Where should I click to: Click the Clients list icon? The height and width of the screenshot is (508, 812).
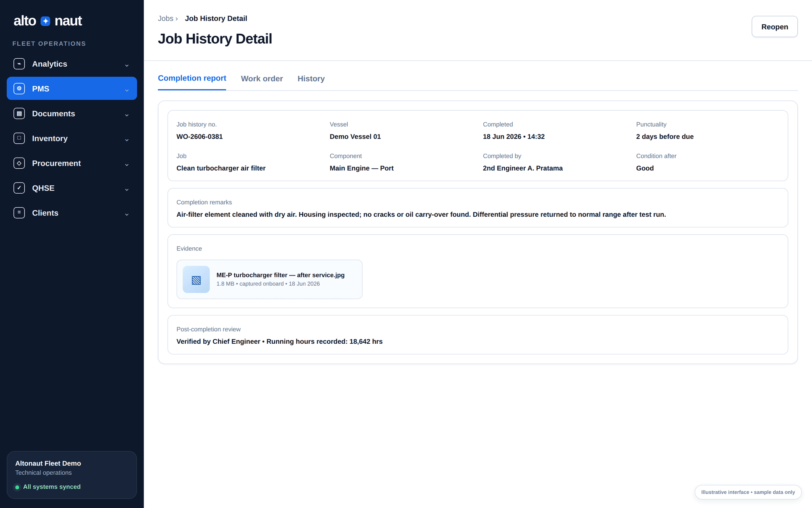pos(19,213)
